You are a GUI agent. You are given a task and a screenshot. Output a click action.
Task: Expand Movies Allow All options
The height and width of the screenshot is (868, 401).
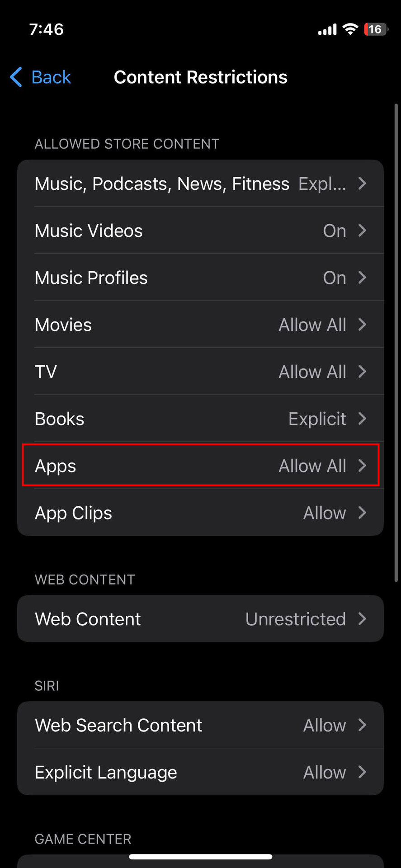point(312,325)
